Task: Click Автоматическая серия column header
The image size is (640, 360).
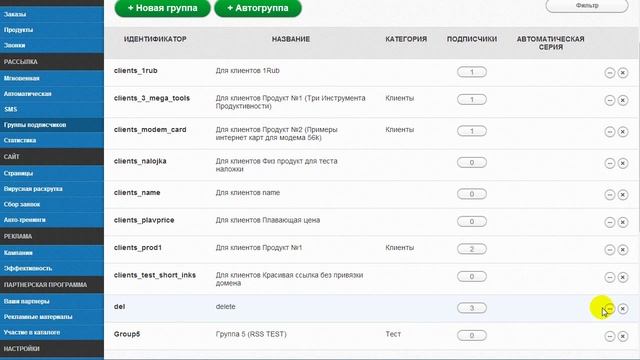Action: tap(551, 43)
